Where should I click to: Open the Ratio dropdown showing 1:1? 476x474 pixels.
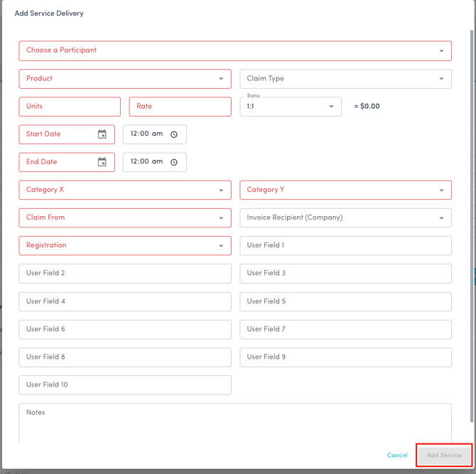click(x=291, y=107)
